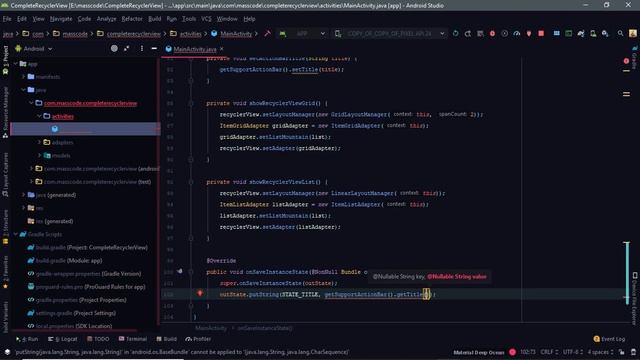Click the completerecyclerview breadcrumb
The width and height of the screenshot is (640, 360).
[133, 34]
